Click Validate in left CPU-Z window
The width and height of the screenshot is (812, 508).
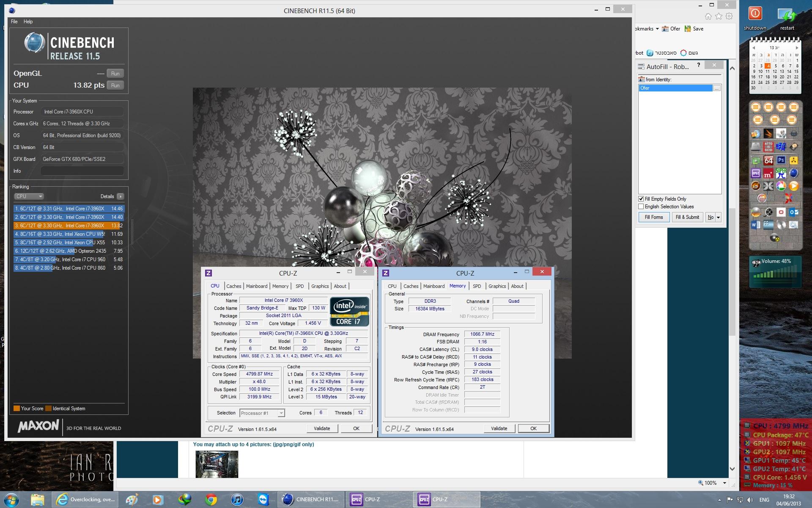click(x=322, y=428)
